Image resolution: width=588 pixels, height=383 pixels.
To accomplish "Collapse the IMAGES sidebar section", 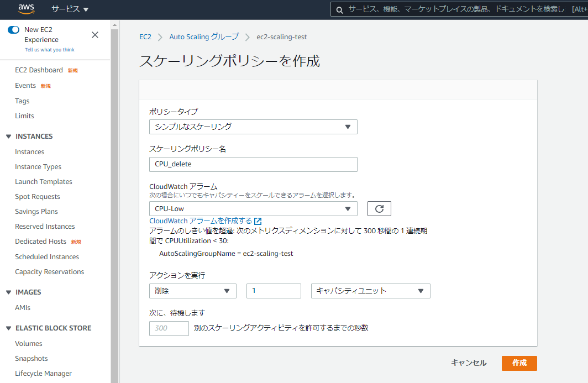I will point(9,292).
